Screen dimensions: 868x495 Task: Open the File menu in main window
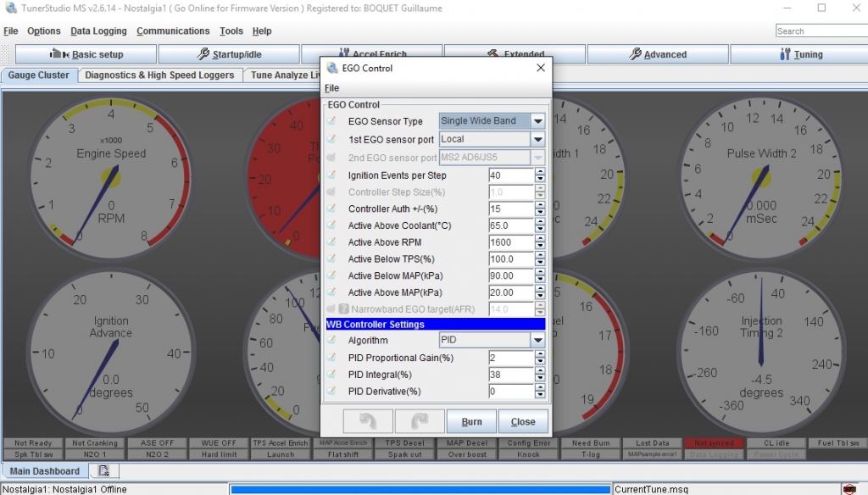tap(10, 31)
